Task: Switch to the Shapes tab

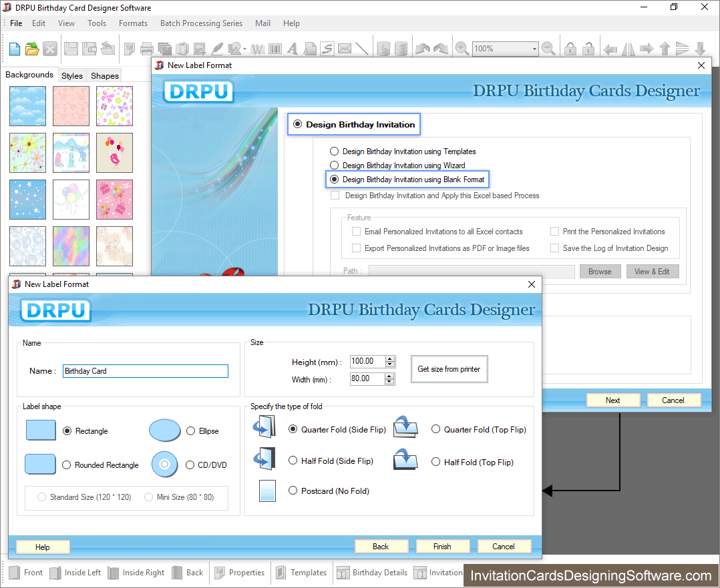Action: pos(105,75)
